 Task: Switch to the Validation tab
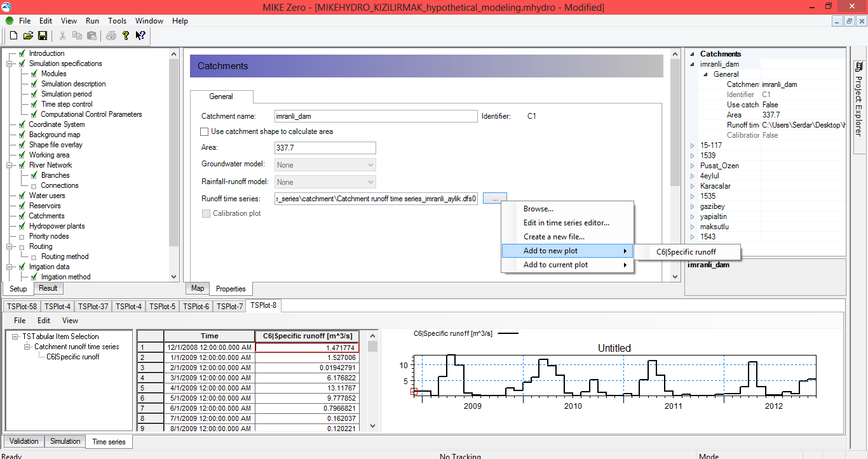24,441
